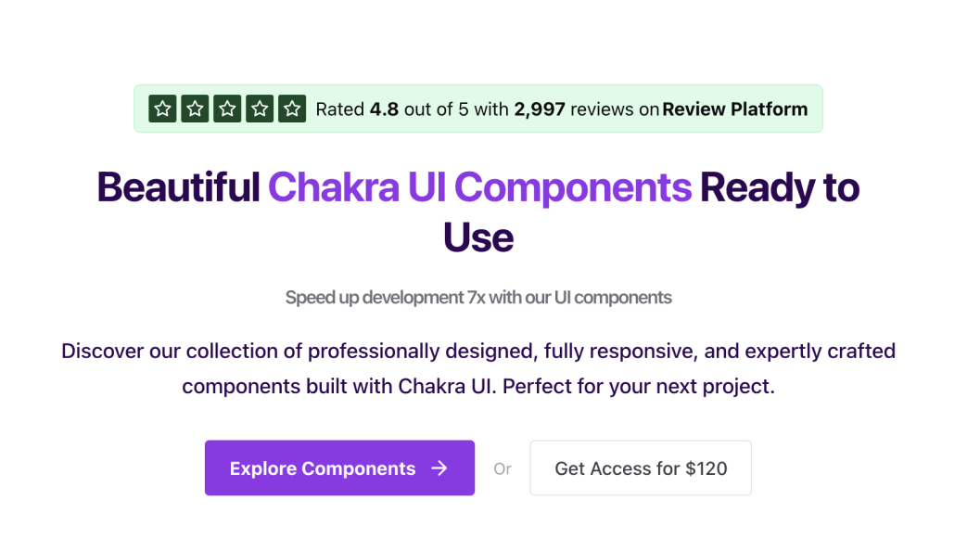Select the fifth and last star icon
980x551 pixels.
[293, 109]
